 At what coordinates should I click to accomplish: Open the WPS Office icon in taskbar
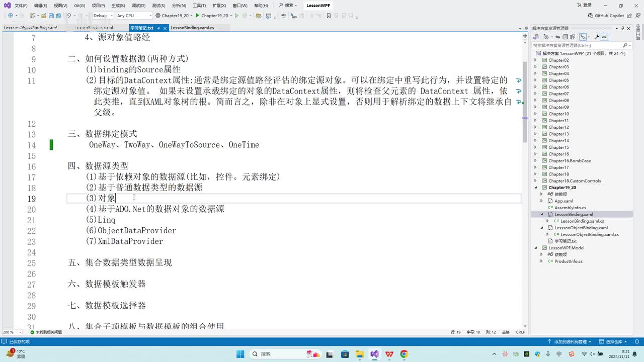pos(389,354)
